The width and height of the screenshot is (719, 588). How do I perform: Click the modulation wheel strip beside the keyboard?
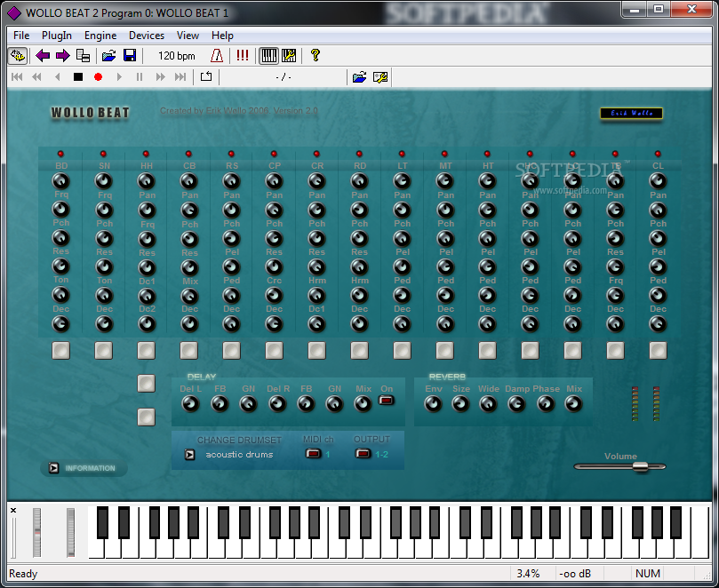[x=70, y=532]
